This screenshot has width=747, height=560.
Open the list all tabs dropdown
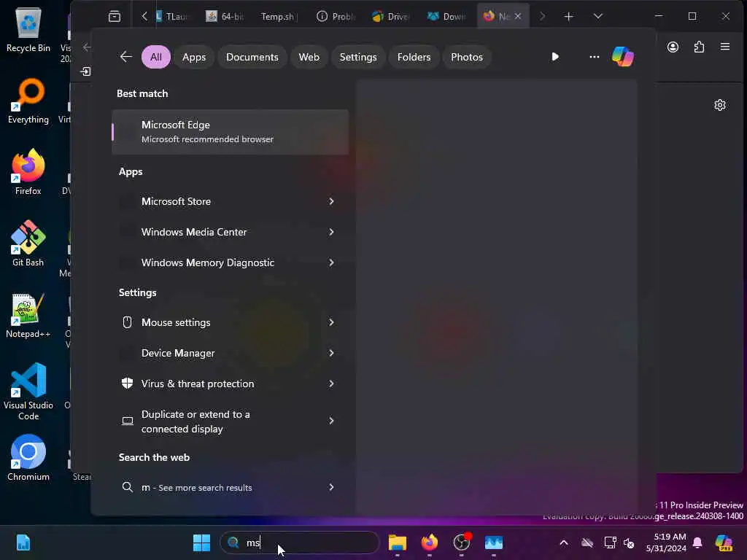pos(598,17)
